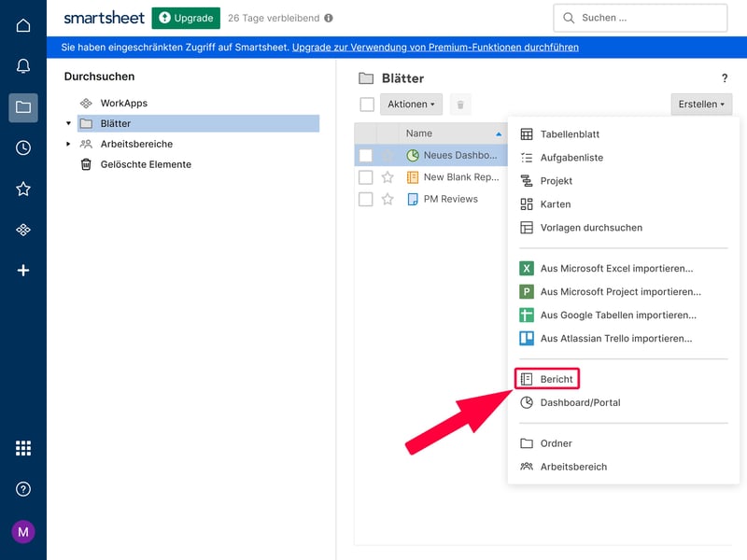Tick the select-all checkbox beside Aktionen
The height and width of the screenshot is (560, 747).
click(x=367, y=105)
